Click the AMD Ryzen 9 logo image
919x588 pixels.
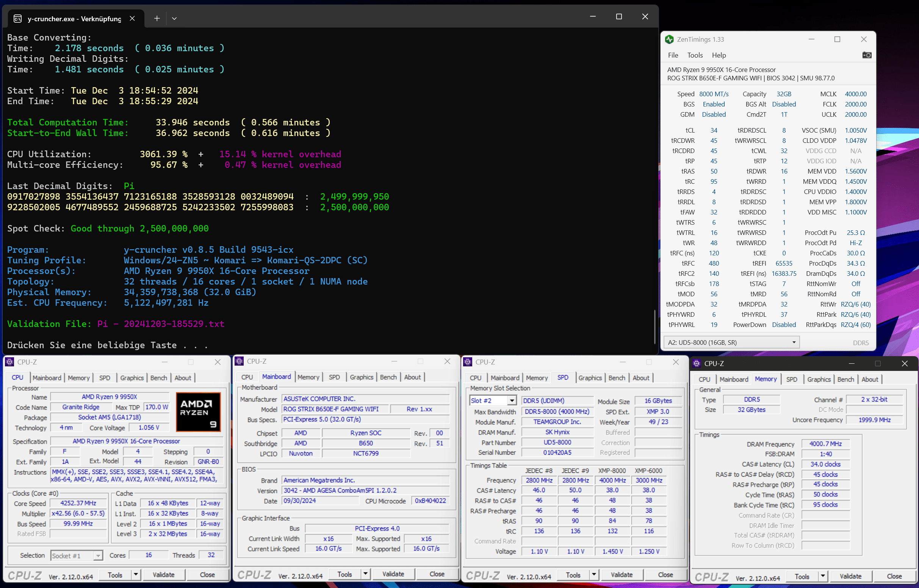pos(198,412)
